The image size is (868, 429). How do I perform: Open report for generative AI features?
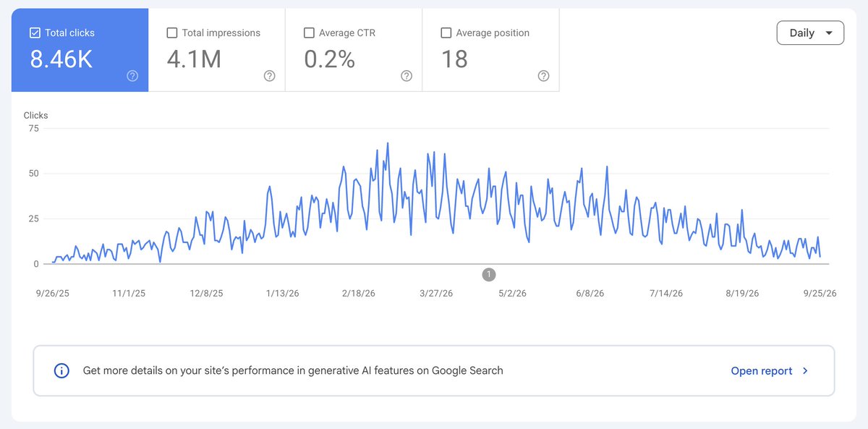pyautogui.click(x=762, y=370)
